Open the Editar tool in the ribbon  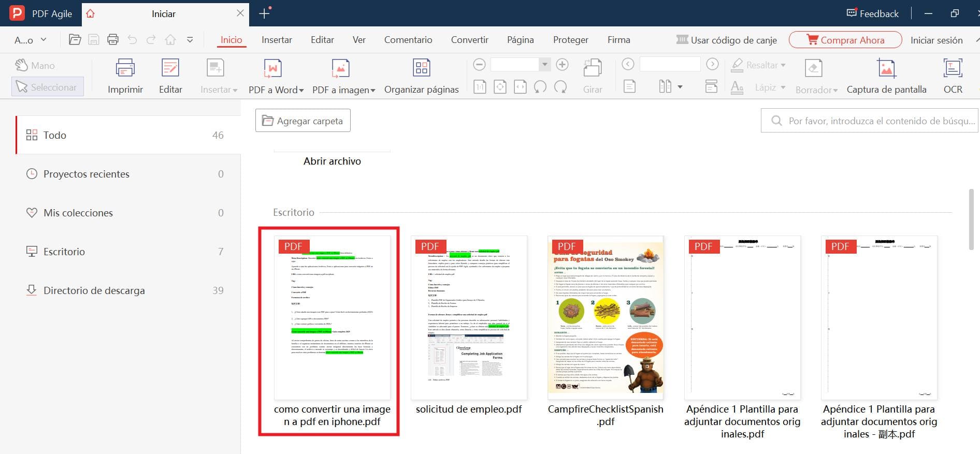[170, 68]
